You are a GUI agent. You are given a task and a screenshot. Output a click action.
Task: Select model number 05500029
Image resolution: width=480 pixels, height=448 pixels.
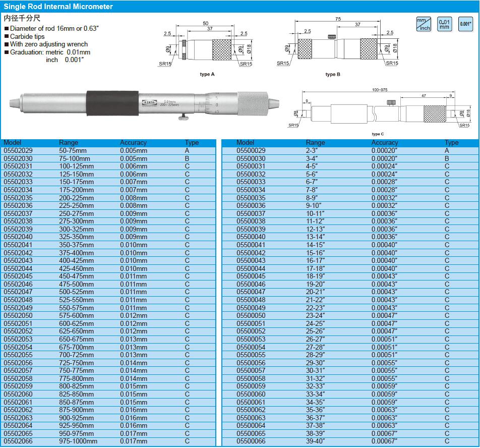tap(251, 151)
